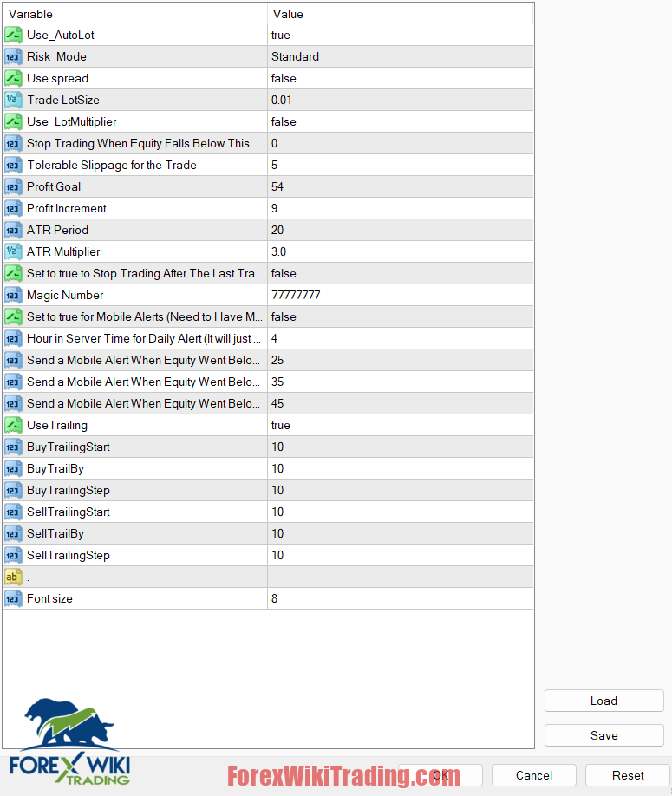Click the integer icon beside BuyTrailBy
This screenshot has width=672, height=796.
(x=13, y=468)
